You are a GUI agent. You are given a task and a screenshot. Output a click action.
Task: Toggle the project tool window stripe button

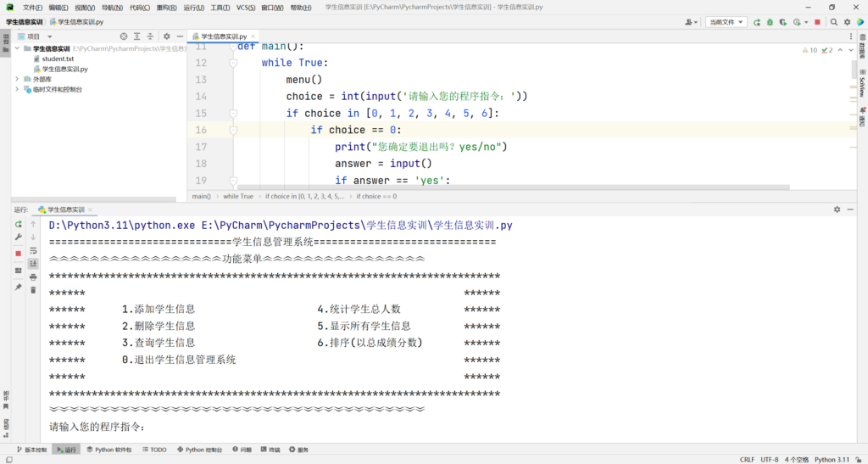pyautogui.click(x=6, y=44)
